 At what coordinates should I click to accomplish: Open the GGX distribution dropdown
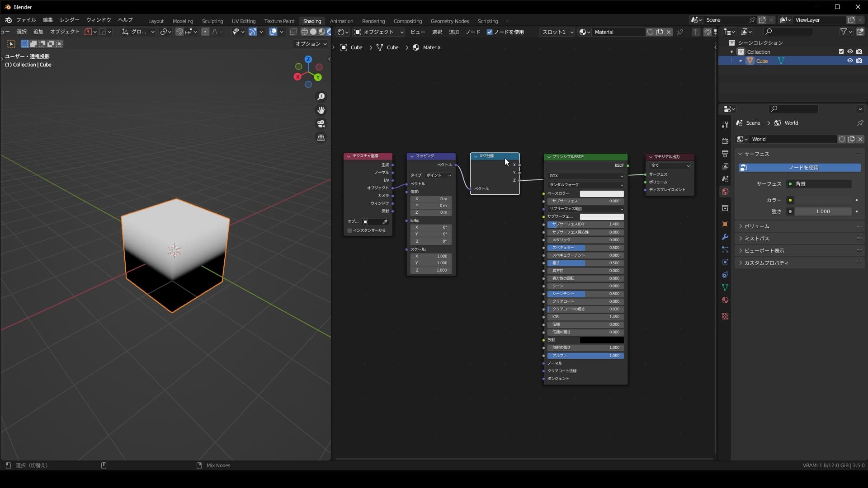[585, 175]
